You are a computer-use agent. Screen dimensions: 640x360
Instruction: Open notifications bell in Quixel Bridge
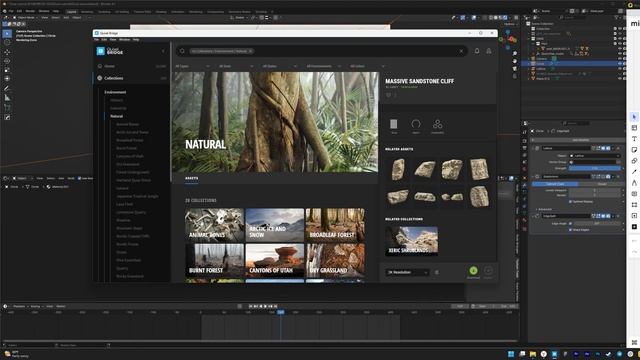(x=477, y=51)
